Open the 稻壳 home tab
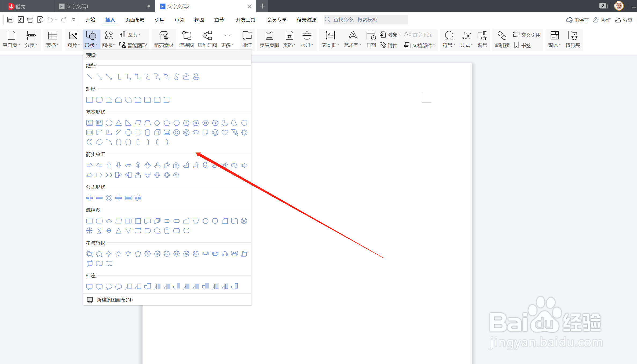Image resolution: width=637 pixels, height=364 pixels. (17, 6)
